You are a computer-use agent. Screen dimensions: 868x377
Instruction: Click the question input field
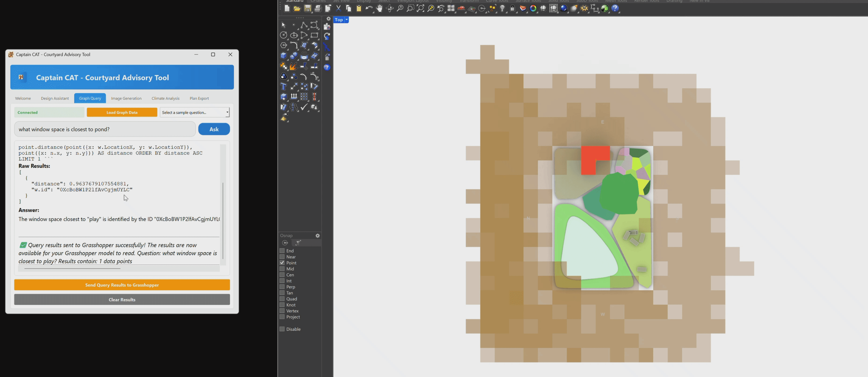coord(105,129)
